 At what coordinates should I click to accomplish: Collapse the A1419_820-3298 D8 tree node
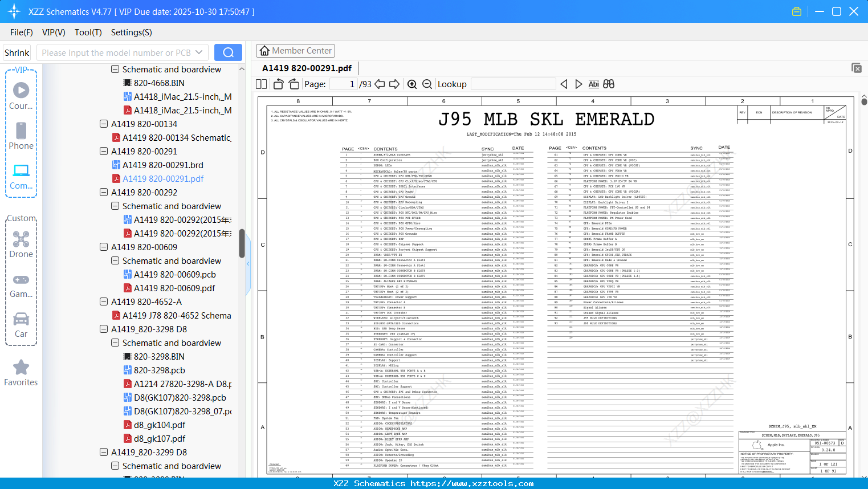(x=104, y=329)
